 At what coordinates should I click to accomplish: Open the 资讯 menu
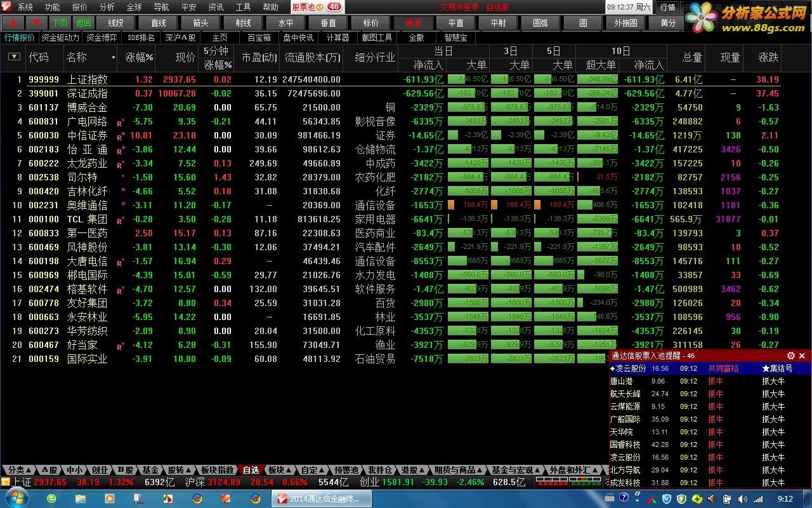216,8
